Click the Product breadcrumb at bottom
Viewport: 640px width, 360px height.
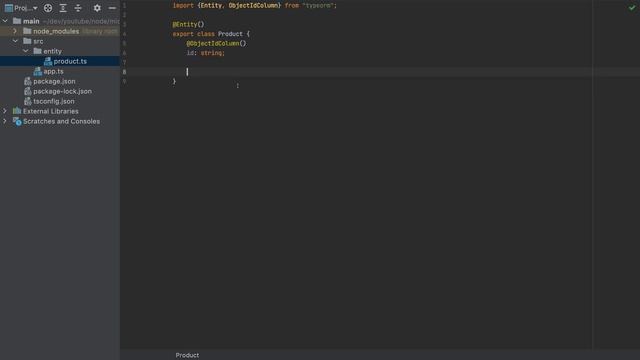click(187, 355)
